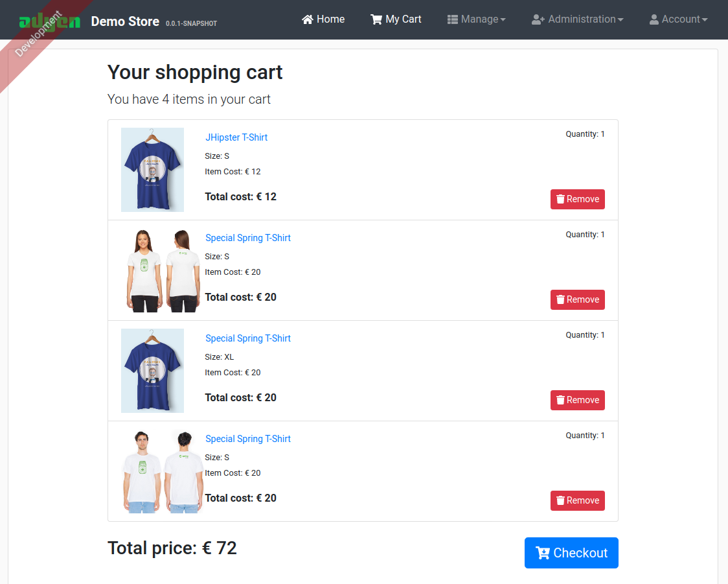Viewport: 728px width, 584px height.
Task: Click the My Cart shopping cart icon
Action: point(376,19)
